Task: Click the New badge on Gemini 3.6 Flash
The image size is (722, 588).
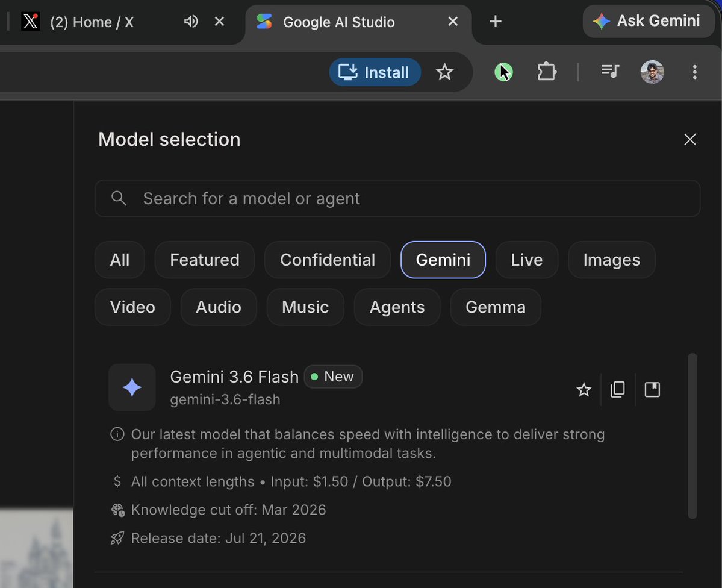Action: click(333, 377)
